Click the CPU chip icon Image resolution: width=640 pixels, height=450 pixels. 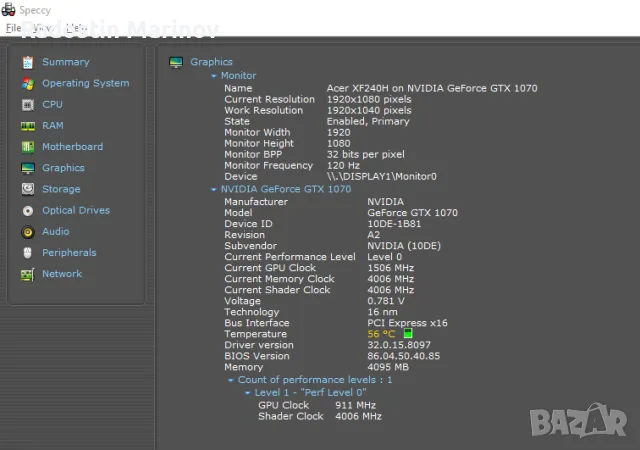(28, 105)
